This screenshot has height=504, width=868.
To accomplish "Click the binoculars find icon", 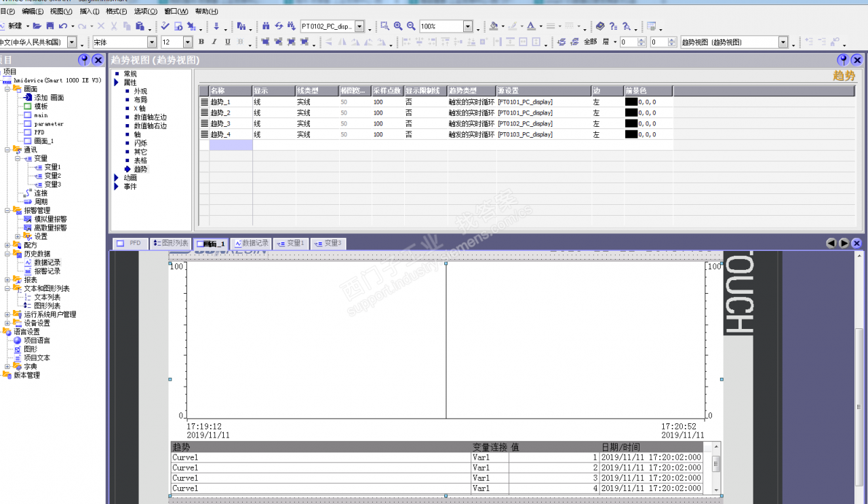I will click(266, 26).
